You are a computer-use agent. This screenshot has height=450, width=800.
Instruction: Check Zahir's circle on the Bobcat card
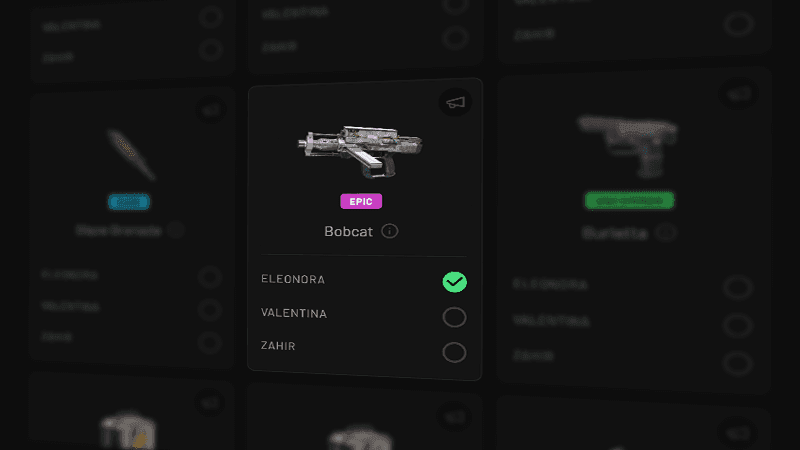click(454, 352)
